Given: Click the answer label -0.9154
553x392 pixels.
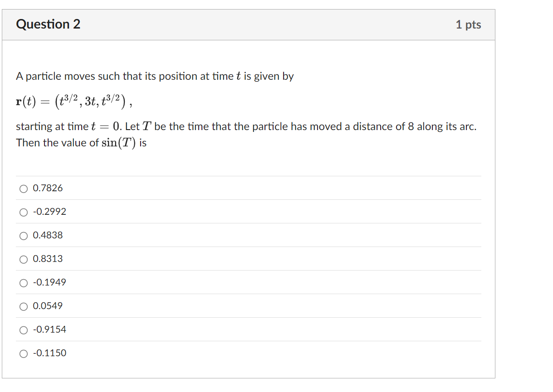Looking at the screenshot, I should click(49, 329).
